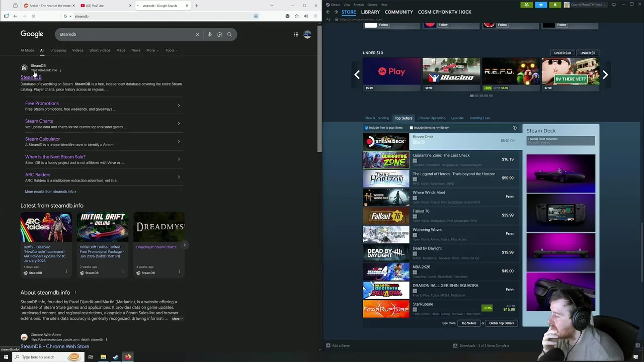Open the Windows Start menu
Viewport: 644px width, 362px height.
[x=6, y=357]
